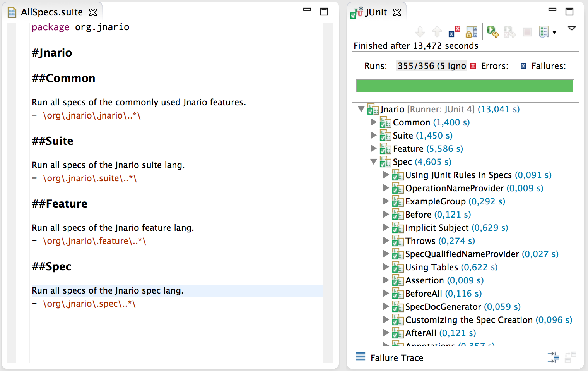Click Spec row's test icon
Viewport: 588px width, 371px height.
(385, 162)
